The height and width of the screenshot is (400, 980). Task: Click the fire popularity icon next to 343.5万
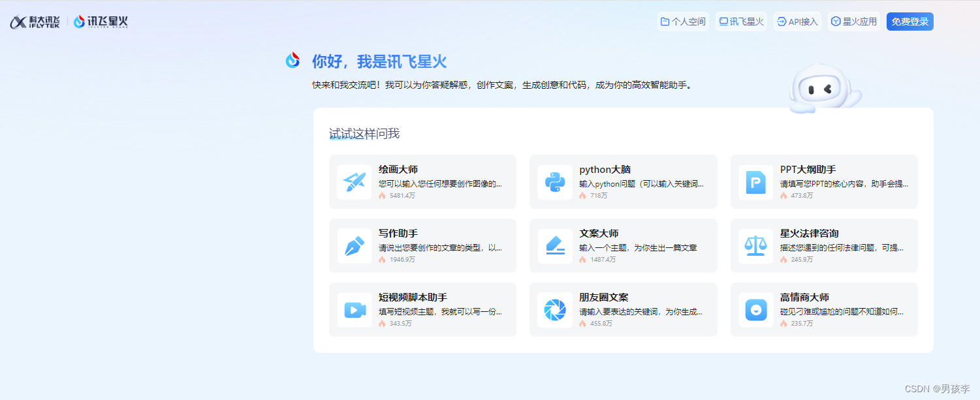pyautogui.click(x=382, y=324)
